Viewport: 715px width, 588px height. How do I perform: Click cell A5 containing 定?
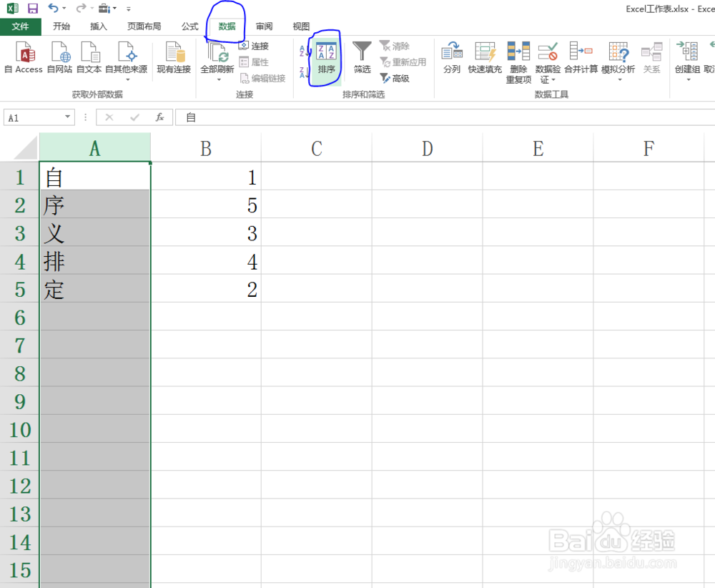(95, 289)
